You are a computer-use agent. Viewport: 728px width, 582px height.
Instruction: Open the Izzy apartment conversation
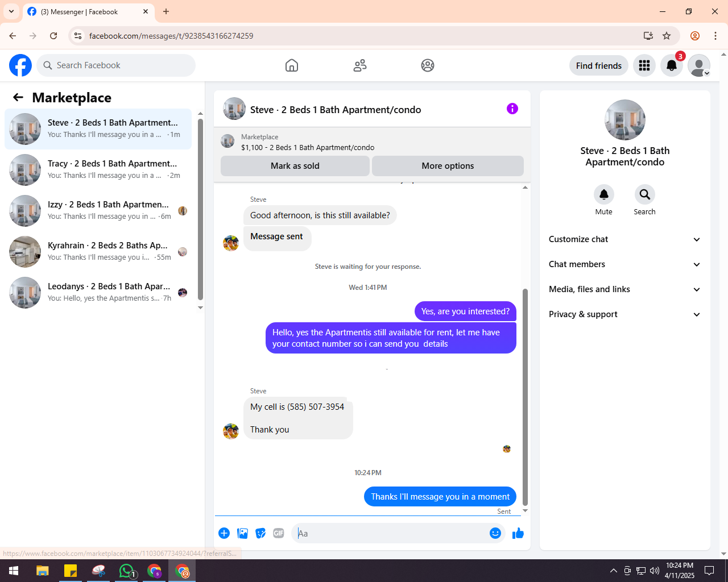pos(98,211)
